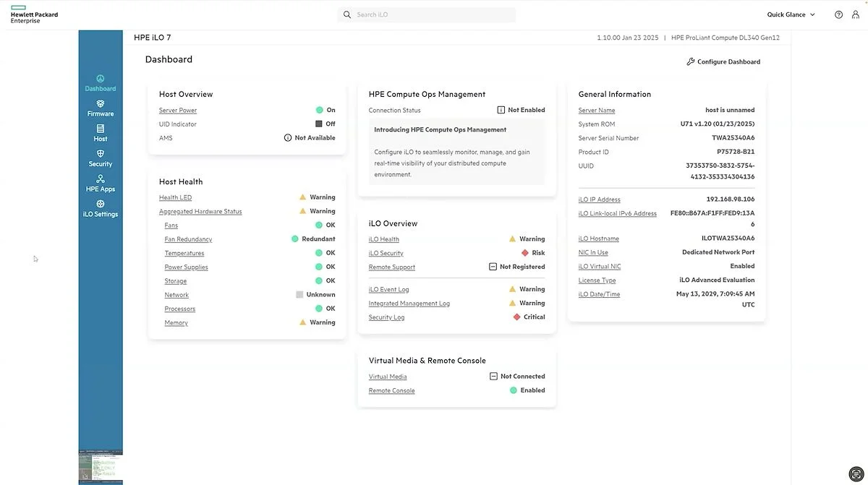The height and width of the screenshot is (485, 868).
Task: Open the iLO IP Address link
Action: (600, 199)
